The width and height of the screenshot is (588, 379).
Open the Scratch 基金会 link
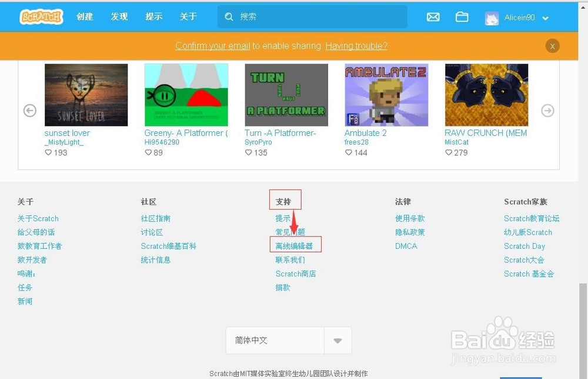point(529,274)
